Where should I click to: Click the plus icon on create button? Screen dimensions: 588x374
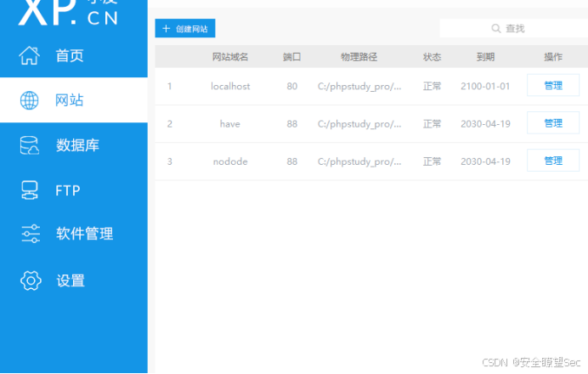click(167, 29)
